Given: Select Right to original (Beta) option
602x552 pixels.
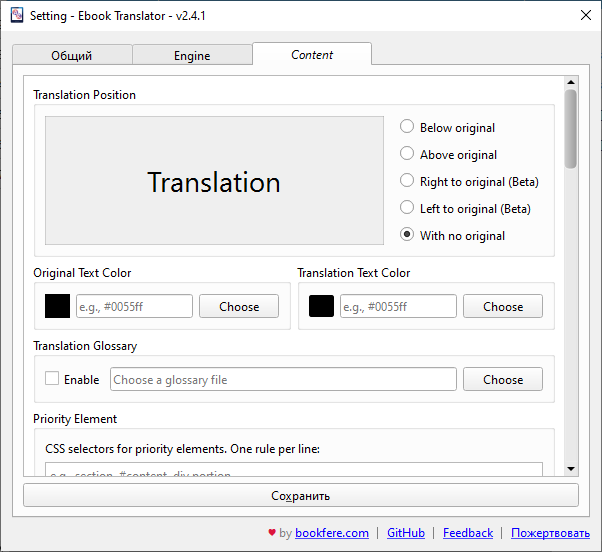Looking at the screenshot, I should (x=407, y=181).
